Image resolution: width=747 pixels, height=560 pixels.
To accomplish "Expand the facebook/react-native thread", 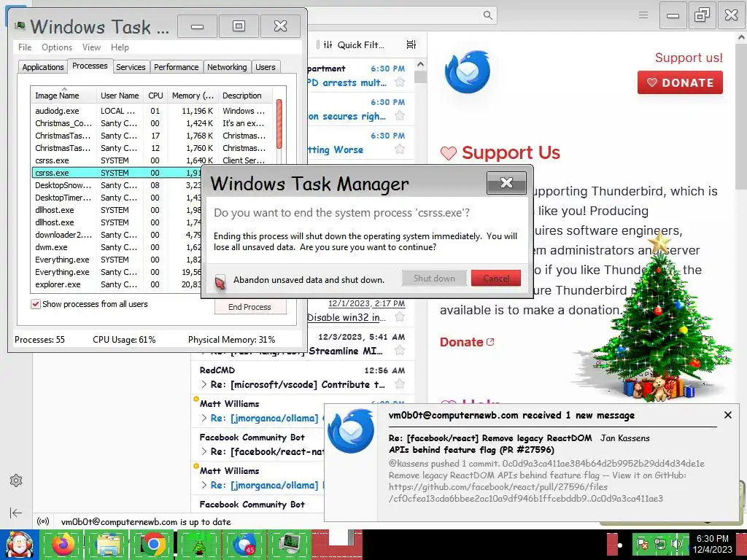I will point(204,451).
